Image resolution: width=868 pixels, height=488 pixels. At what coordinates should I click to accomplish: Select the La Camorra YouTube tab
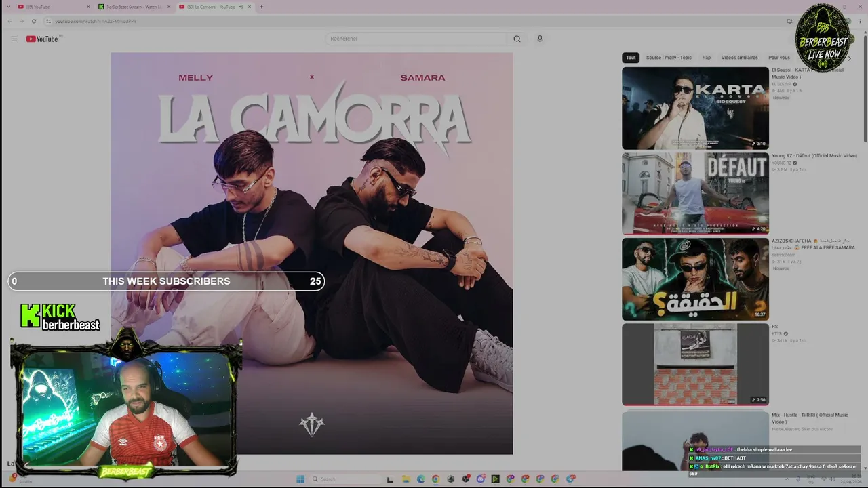coord(214,7)
